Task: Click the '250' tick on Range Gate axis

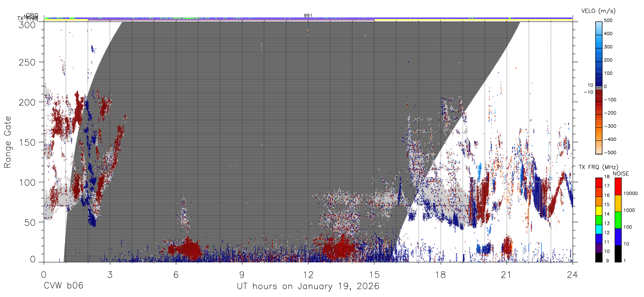Action: (27, 62)
